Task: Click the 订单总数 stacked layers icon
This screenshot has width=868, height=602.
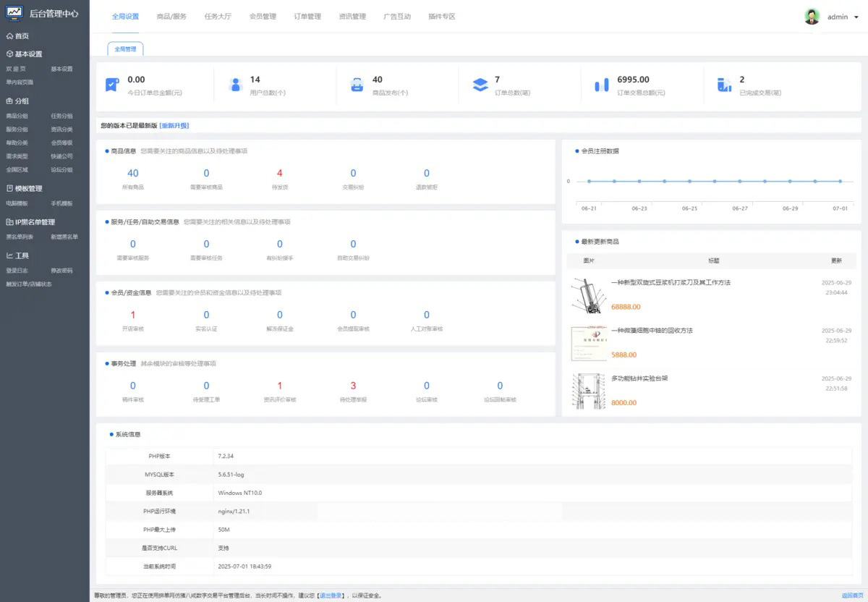Action: point(480,85)
